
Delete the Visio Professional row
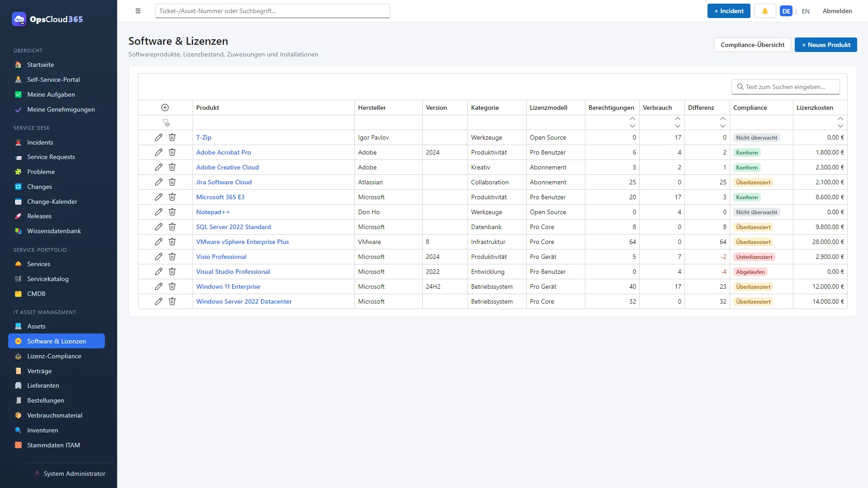coord(172,257)
